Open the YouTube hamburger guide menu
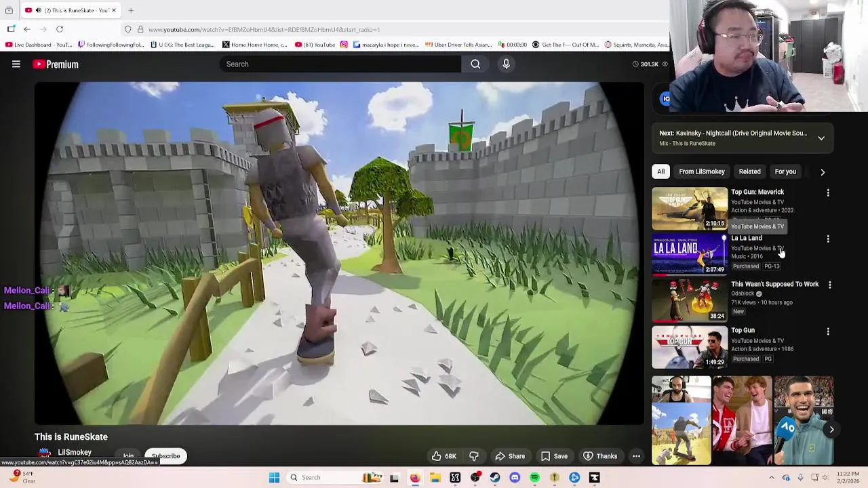Viewport: 868px width, 488px height. [x=16, y=64]
